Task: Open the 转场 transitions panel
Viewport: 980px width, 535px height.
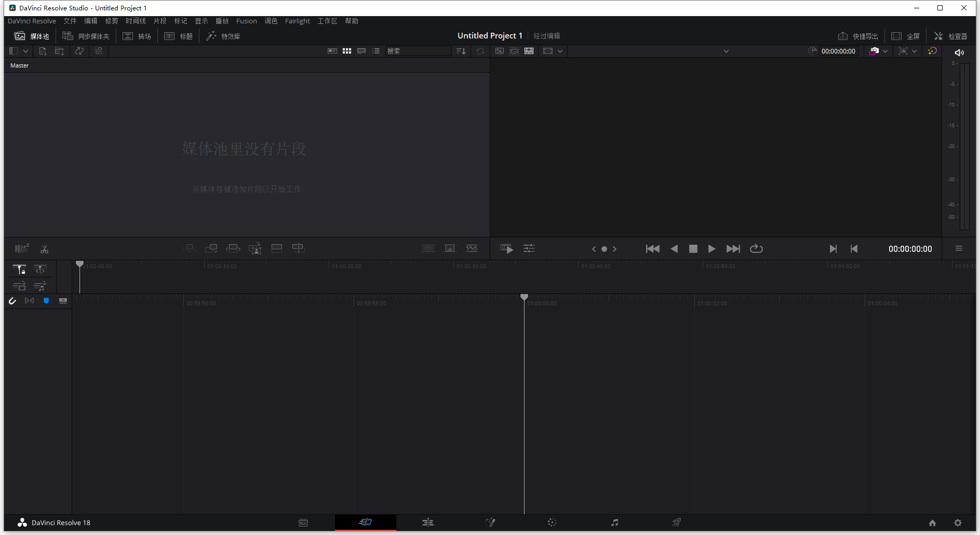Action: point(137,36)
